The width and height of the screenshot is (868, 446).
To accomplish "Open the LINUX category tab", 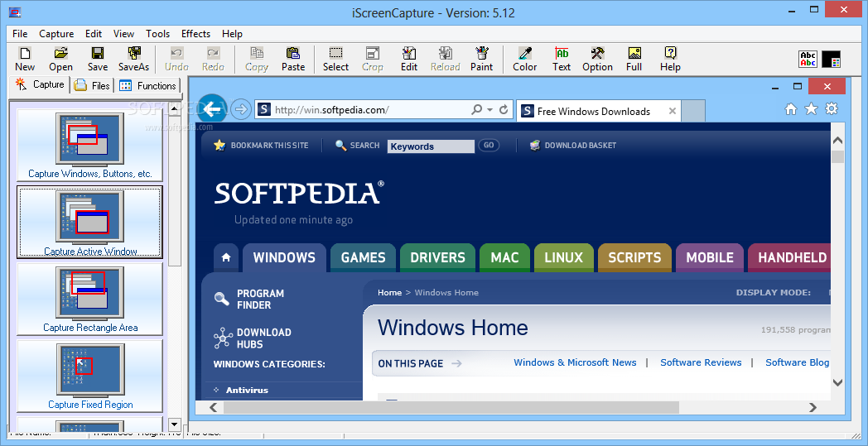I will click(x=563, y=257).
